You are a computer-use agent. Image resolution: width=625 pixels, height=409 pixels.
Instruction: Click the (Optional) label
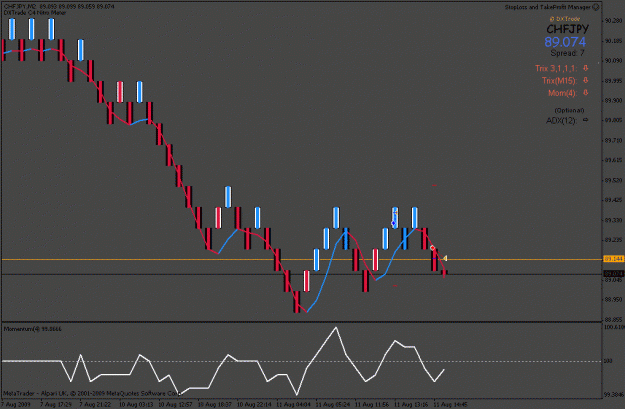click(569, 110)
